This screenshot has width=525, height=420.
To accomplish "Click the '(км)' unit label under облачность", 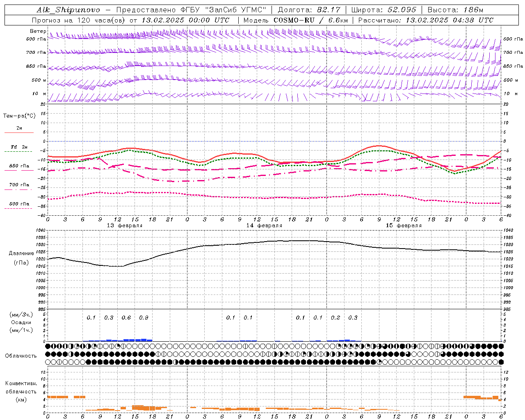I will click(21, 399).
